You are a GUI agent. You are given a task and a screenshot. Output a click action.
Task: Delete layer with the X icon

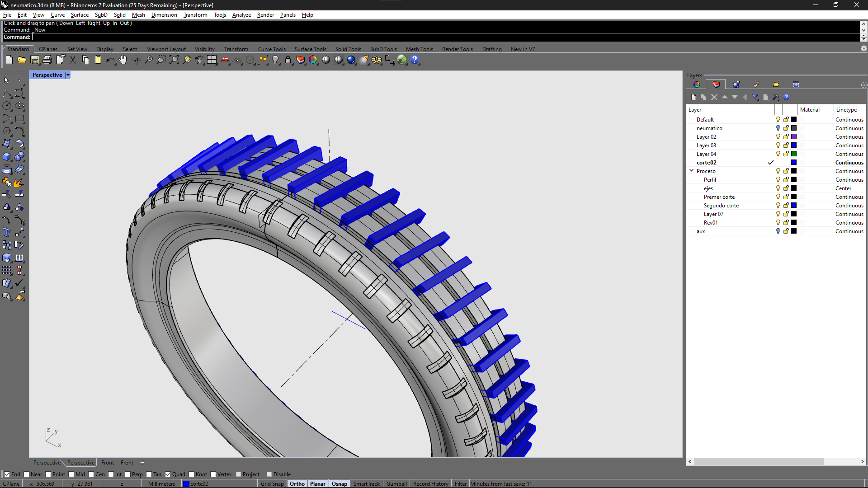(x=714, y=97)
